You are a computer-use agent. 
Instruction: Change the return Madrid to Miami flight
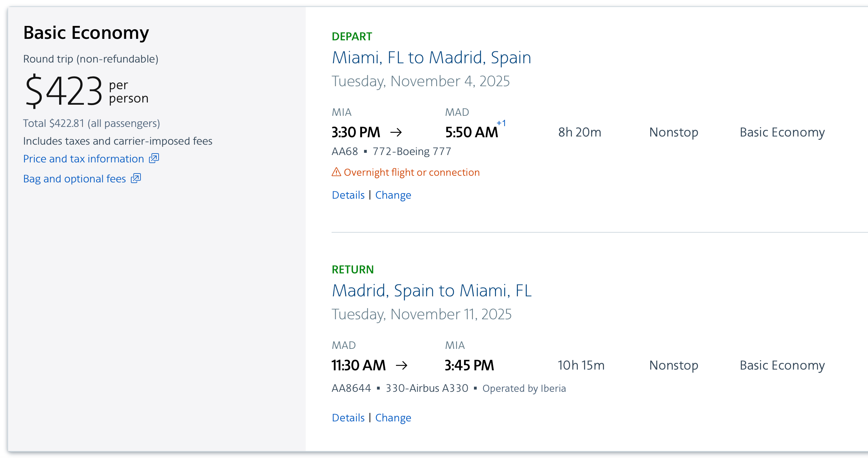[393, 418]
